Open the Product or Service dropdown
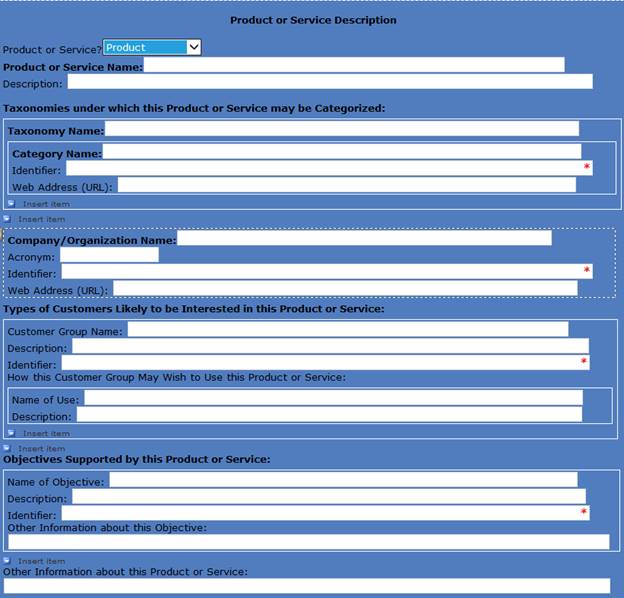 (x=193, y=47)
